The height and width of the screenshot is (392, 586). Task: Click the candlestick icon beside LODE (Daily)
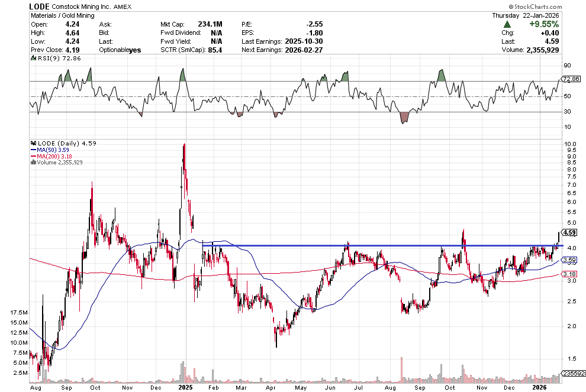(x=33, y=143)
